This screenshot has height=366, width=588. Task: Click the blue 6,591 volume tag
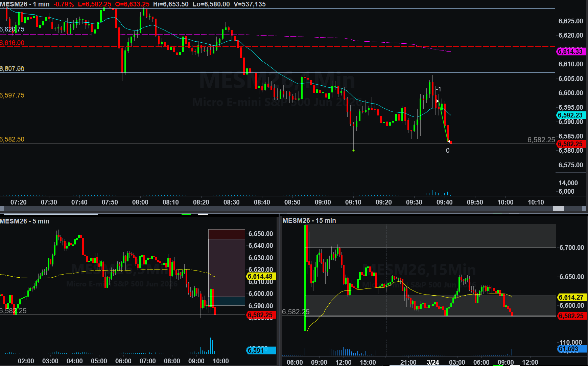click(x=261, y=350)
